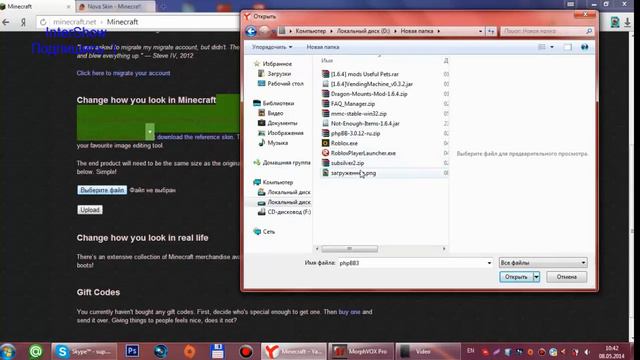Screen dimensions: 640x360
Task: Click the dialog's folder search field
Action: (x=543, y=31)
